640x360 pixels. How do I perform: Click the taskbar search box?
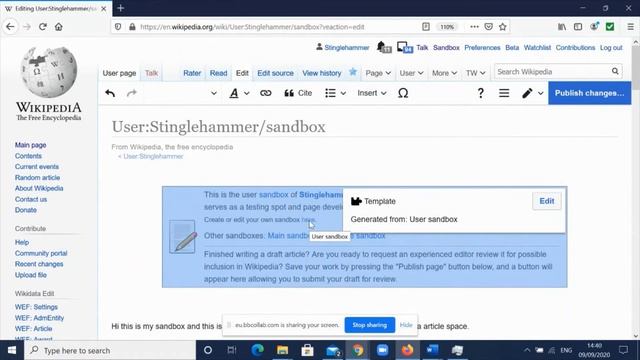110,350
